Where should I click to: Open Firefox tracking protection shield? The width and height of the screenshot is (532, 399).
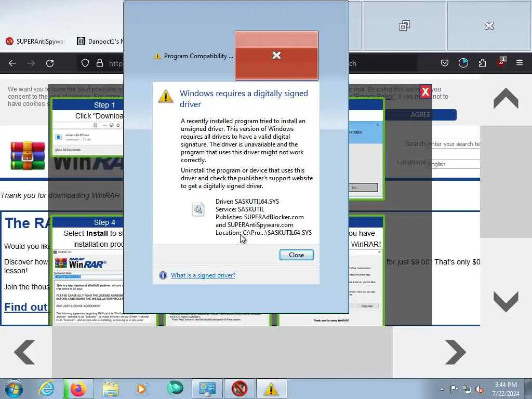[85, 63]
